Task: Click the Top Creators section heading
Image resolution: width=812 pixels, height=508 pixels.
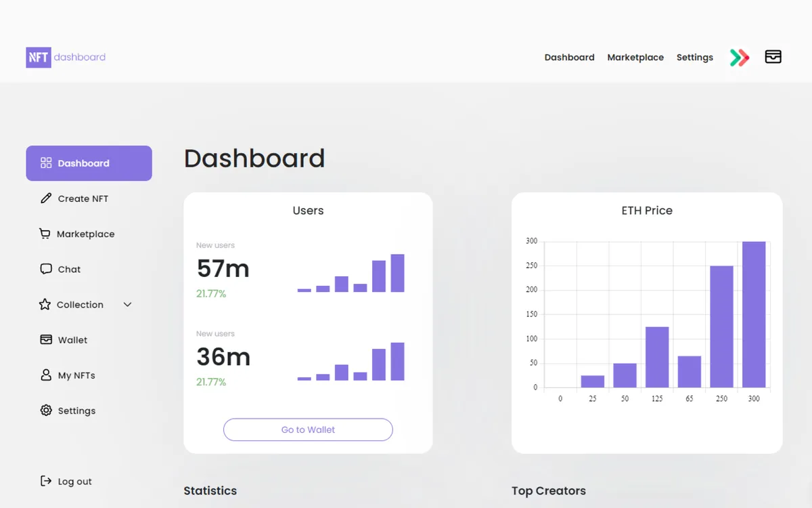Action: point(549,491)
